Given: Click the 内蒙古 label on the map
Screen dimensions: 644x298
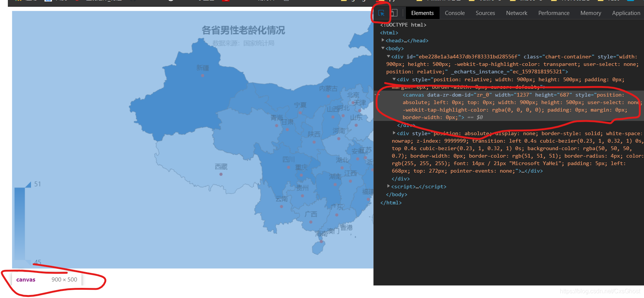Looking at the screenshot, I should tap(328, 88).
